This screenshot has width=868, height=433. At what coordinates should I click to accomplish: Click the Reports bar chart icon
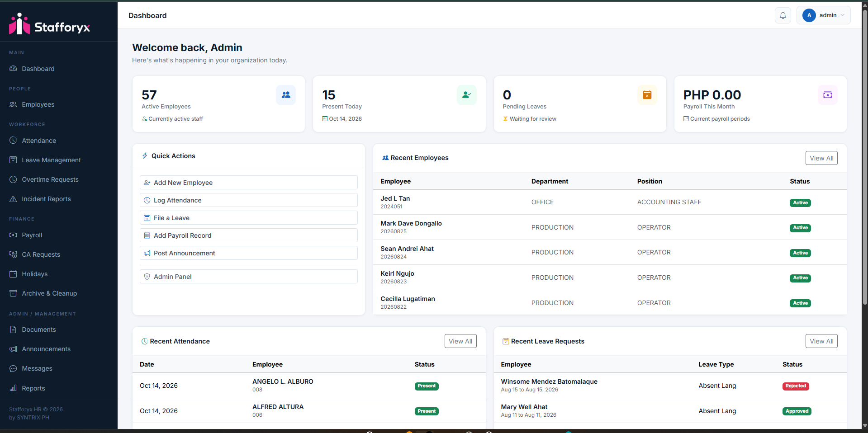pyautogui.click(x=13, y=388)
